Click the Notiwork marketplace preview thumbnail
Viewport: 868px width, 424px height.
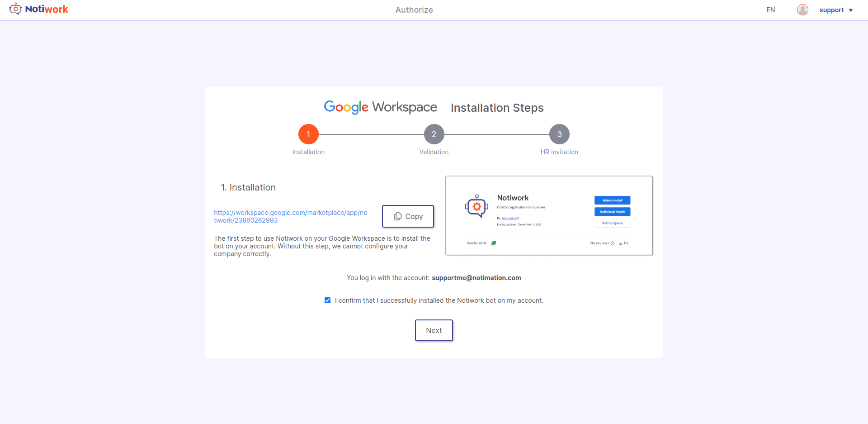coord(549,215)
